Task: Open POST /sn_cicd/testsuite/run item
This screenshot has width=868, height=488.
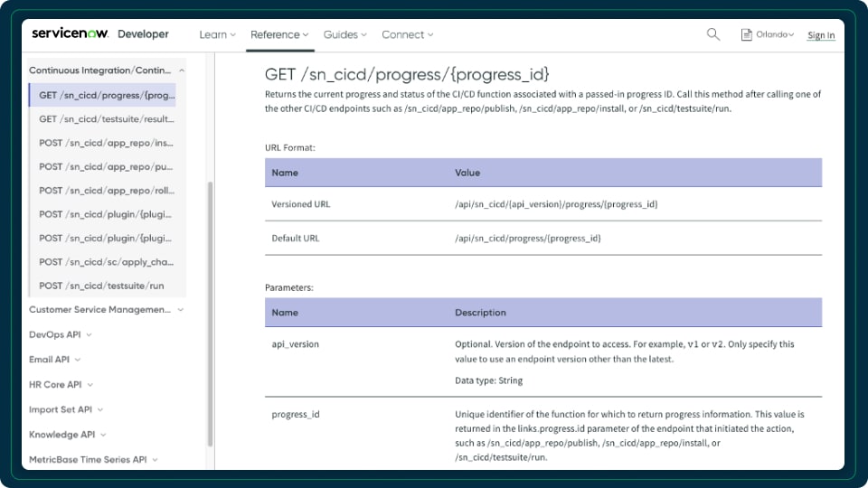Action: pos(101,286)
